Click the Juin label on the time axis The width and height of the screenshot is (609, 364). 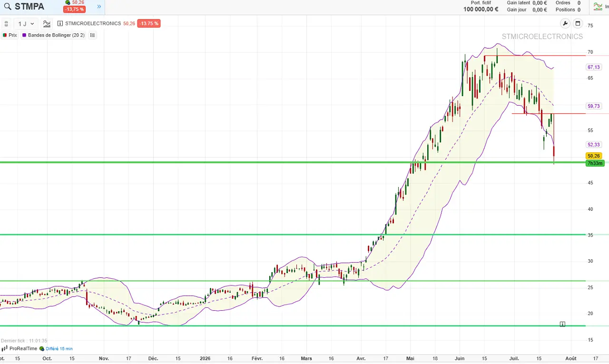pyautogui.click(x=460, y=358)
